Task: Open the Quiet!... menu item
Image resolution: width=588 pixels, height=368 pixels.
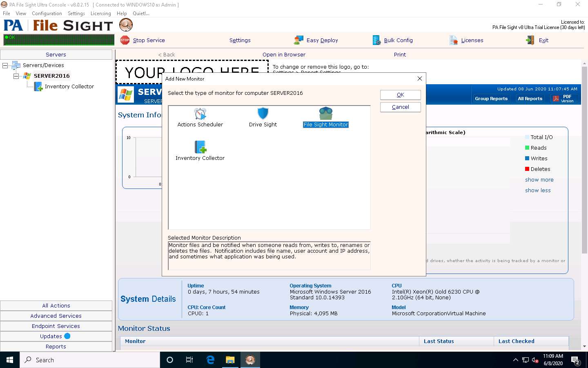Action: [141, 13]
